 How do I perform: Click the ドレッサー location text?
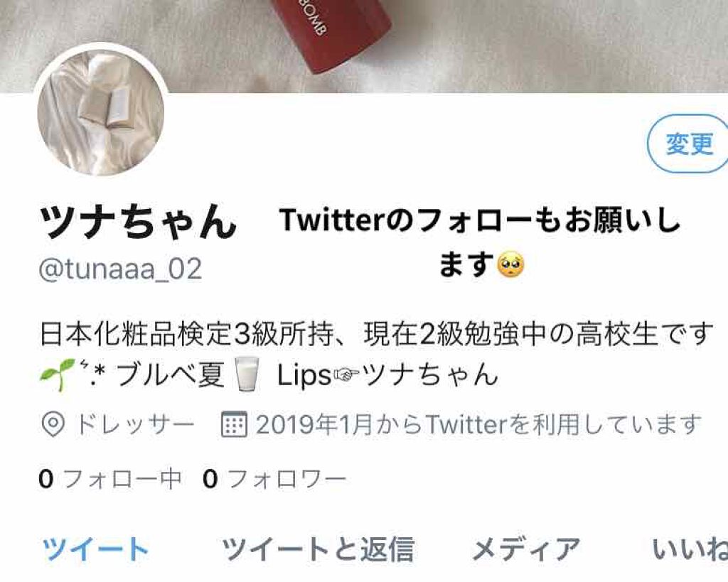coord(134,424)
